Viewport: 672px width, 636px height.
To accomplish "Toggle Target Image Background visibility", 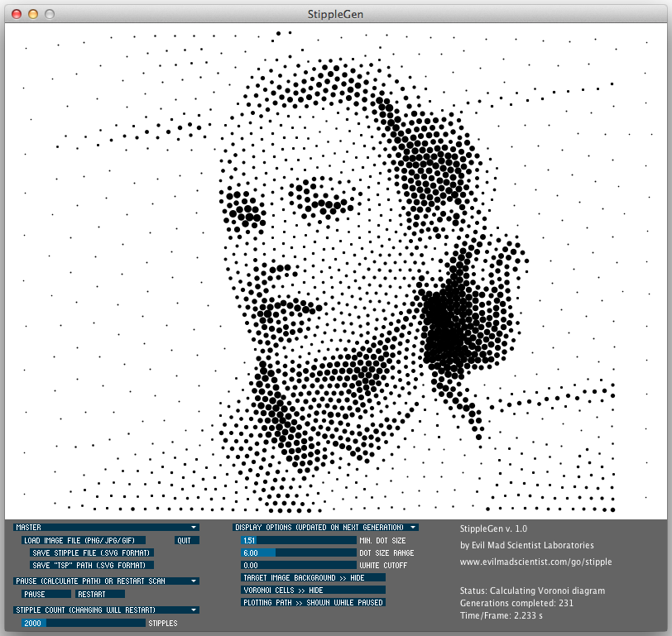I will point(313,577).
